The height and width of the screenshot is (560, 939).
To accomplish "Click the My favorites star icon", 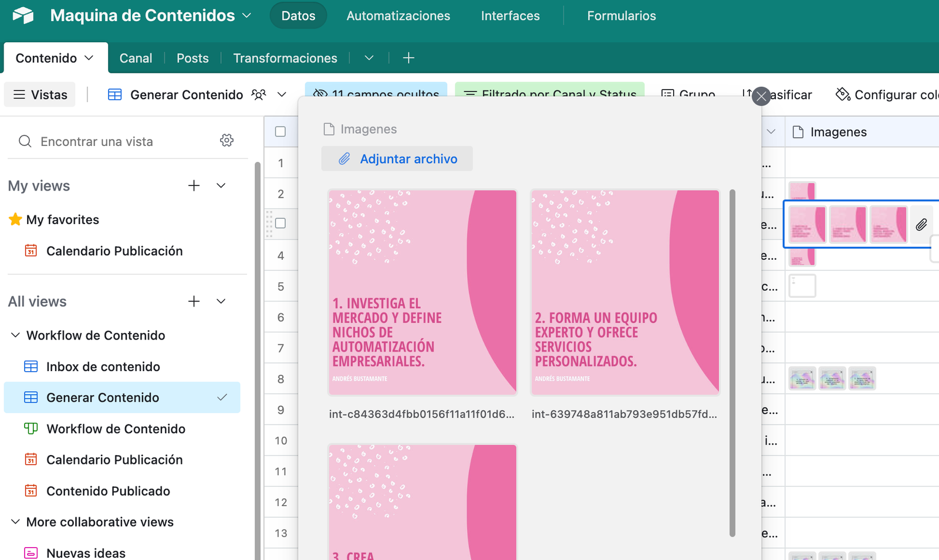I will click(15, 219).
